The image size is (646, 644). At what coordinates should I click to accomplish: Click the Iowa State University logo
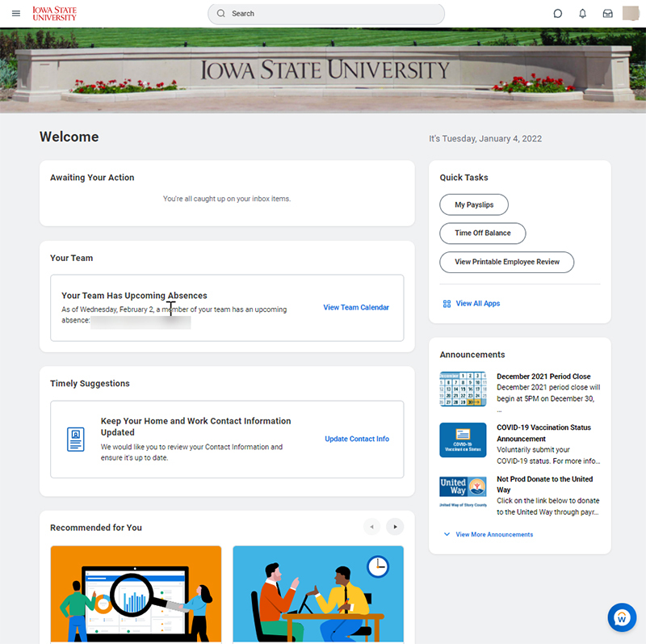coord(54,14)
